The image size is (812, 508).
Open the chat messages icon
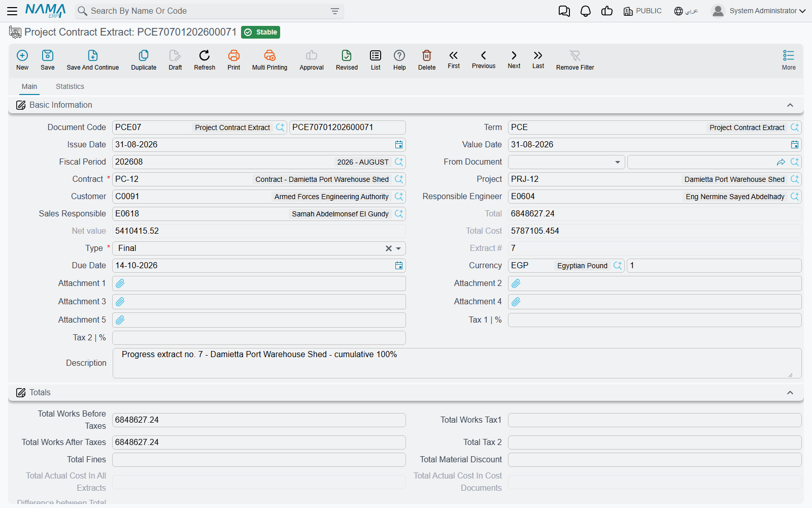click(564, 11)
